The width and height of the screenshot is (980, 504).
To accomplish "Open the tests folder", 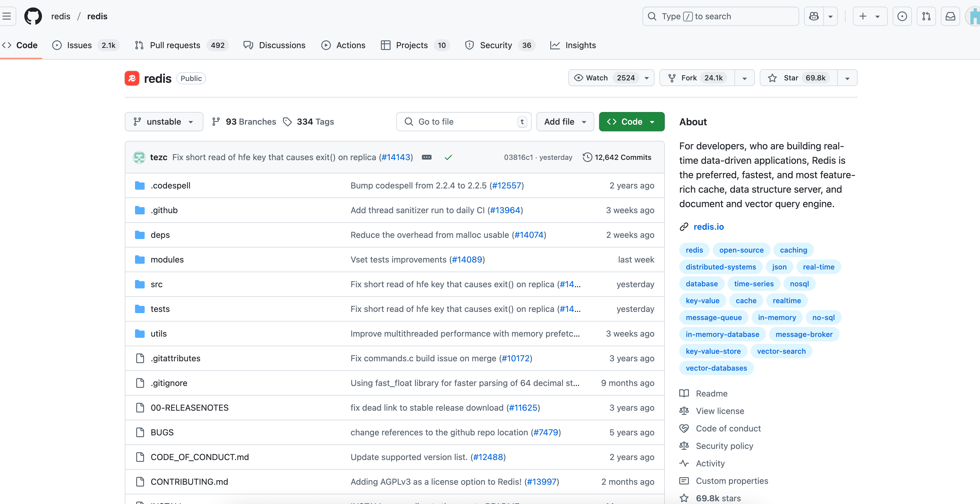I will pyautogui.click(x=160, y=309).
